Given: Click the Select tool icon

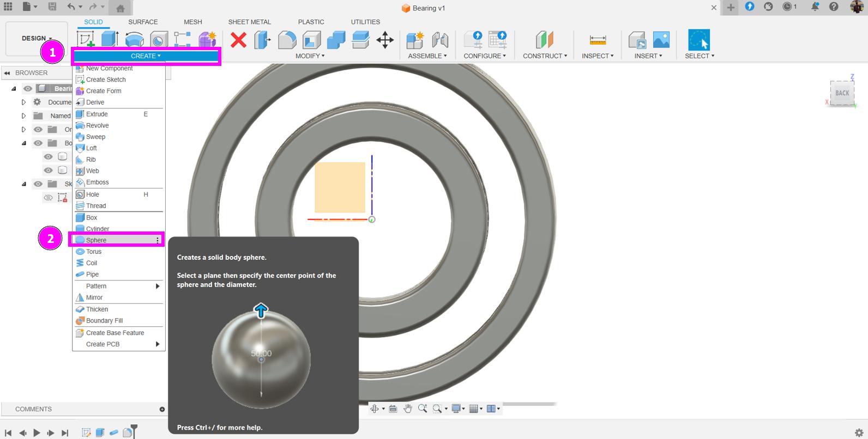Looking at the screenshot, I should point(699,40).
